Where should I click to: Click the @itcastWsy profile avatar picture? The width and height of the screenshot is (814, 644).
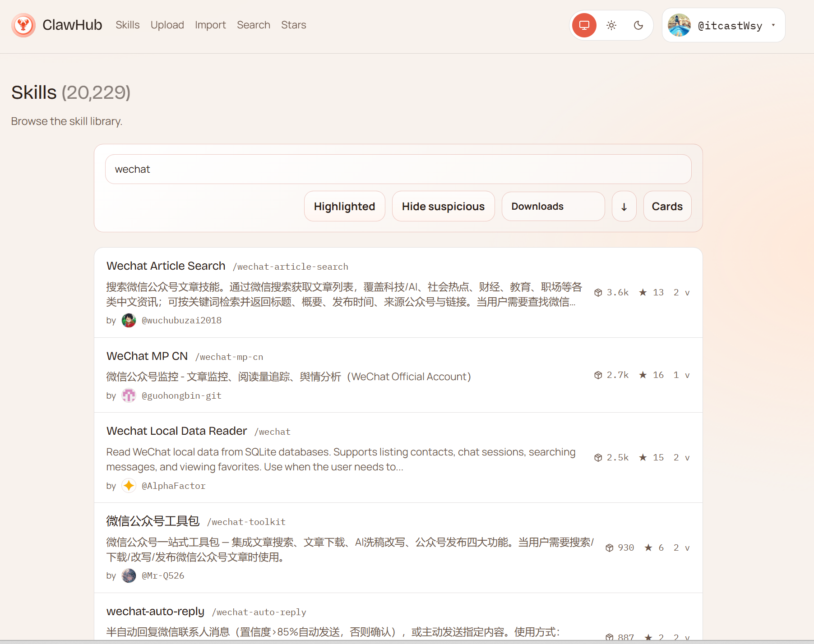pos(679,25)
